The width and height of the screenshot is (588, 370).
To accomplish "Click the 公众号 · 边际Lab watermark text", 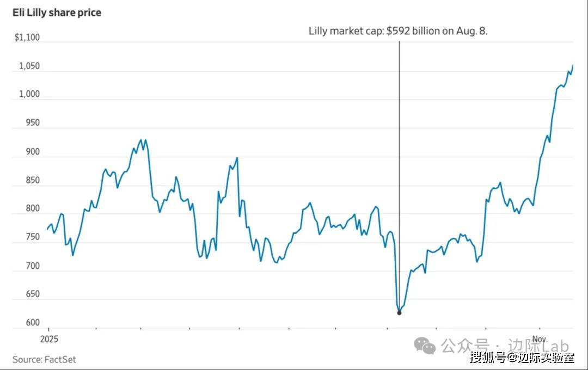I will [504, 346].
